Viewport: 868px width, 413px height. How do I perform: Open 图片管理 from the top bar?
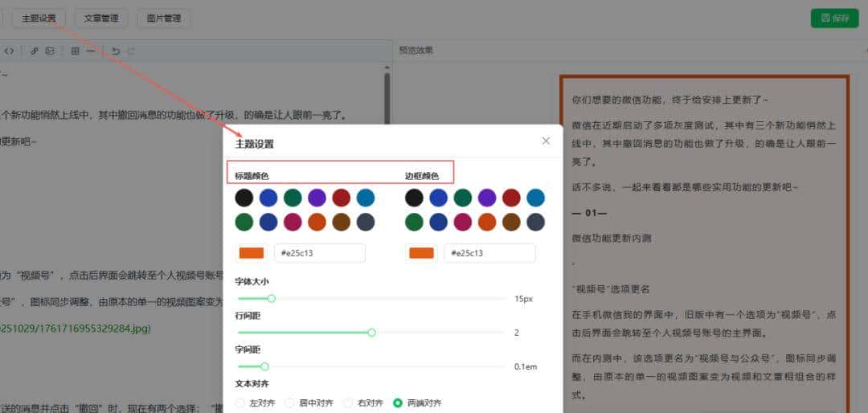coord(164,18)
